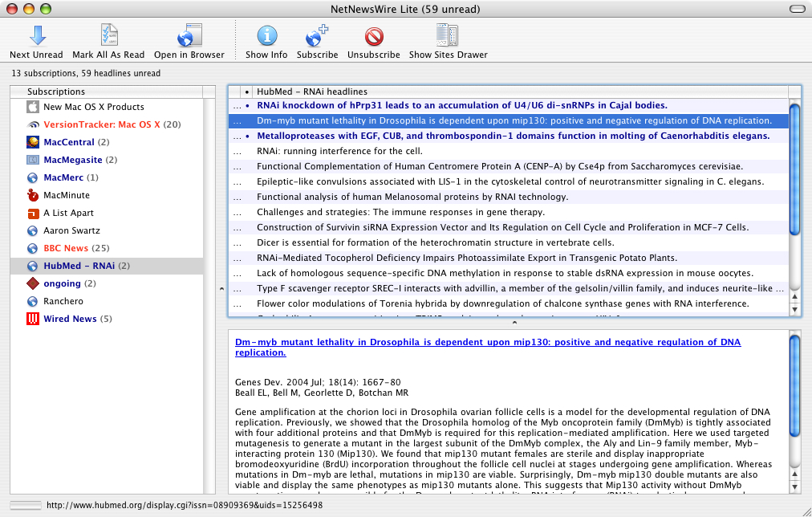Click the Subscriptions column header
The image size is (812, 517).
click(107, 92)
